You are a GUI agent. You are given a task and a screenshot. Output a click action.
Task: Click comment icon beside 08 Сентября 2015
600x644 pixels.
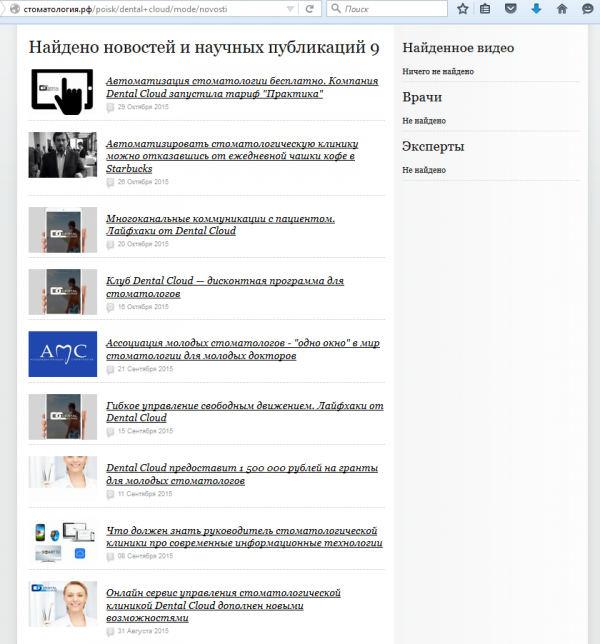coord(110,557)
